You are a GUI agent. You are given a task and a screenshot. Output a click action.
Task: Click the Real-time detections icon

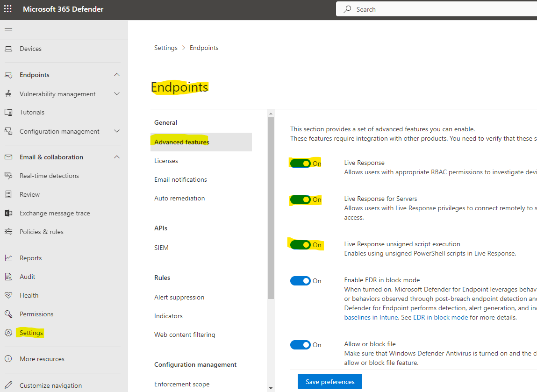8,176
